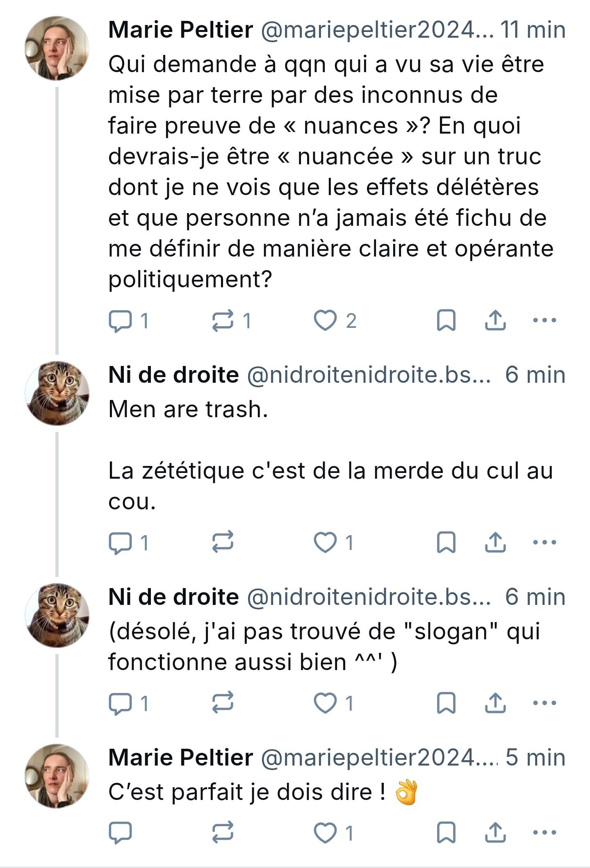Image resolution: width=590 pixels, height=868 pixels.
Task: Open more options on "Men are trash" post
Action: 544,543
